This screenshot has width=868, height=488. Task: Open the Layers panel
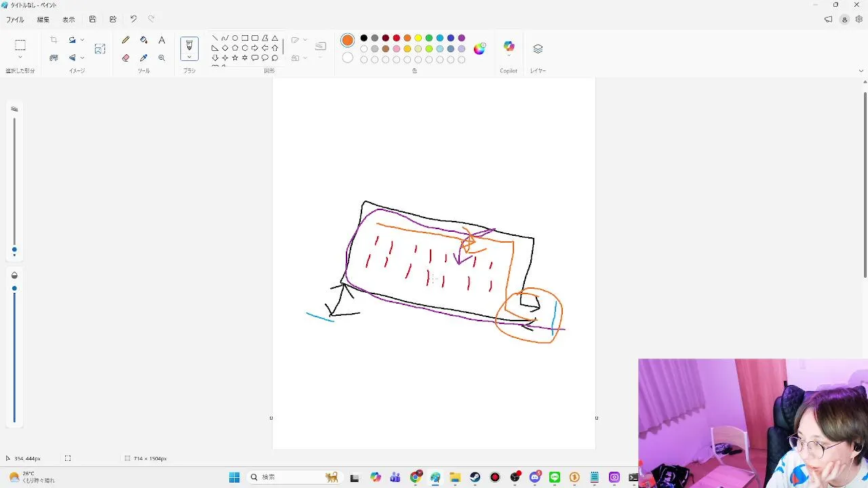tap(538, 49)
